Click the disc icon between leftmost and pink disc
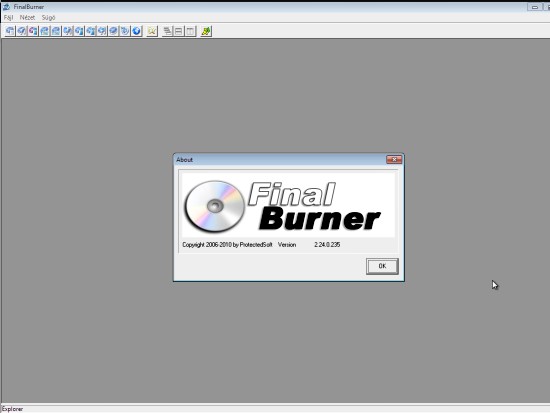550x413 pixels. (22, 31)
